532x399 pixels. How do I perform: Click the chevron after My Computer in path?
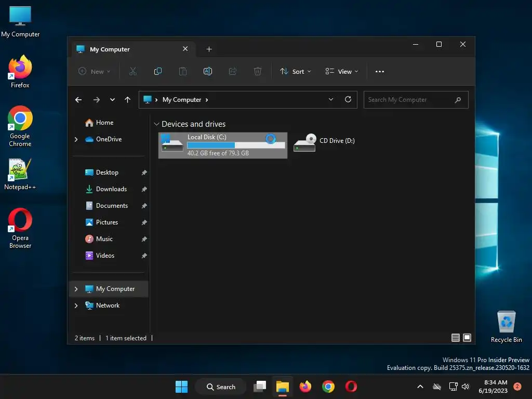click(207, 100)
